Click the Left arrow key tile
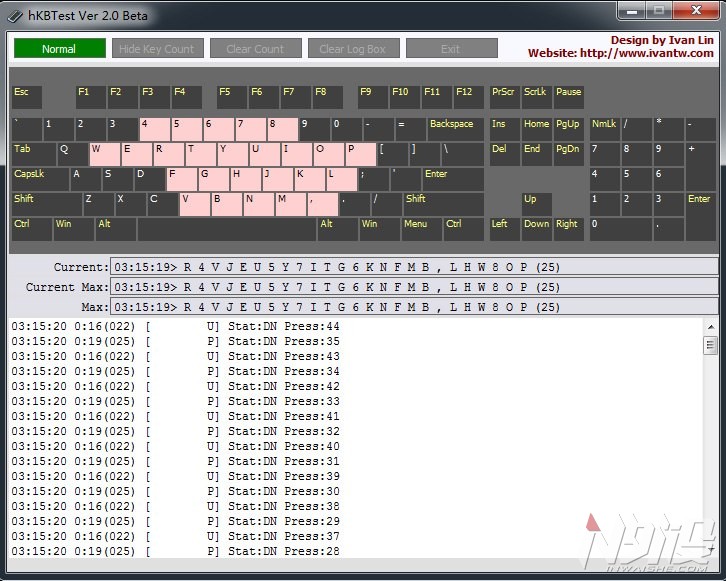Image resolution: width=726 pixels, height=581 pixels. 505,229
